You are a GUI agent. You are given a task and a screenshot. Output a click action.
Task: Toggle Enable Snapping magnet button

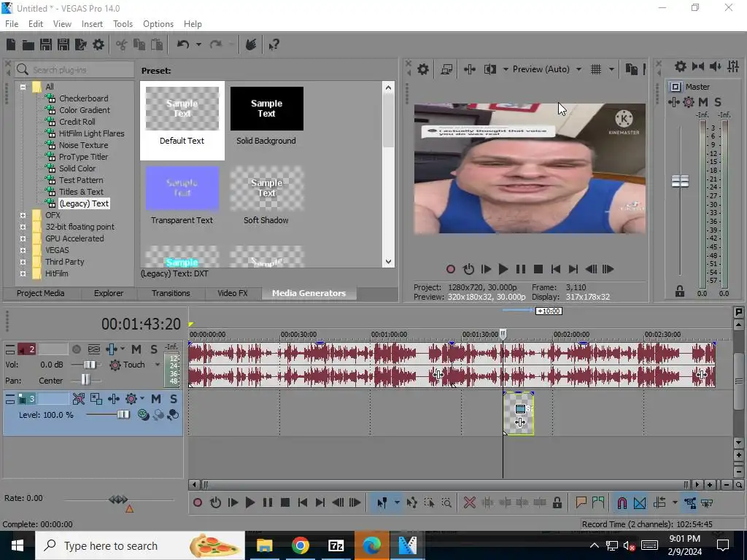(x=622, y=502)
